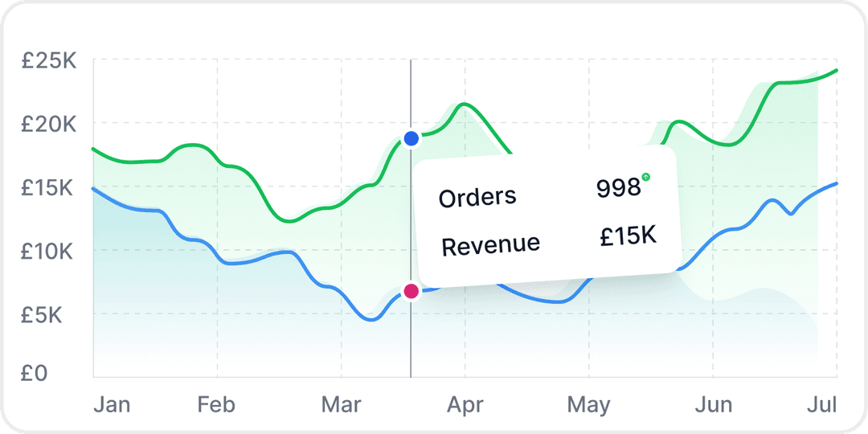Select the May label on the x-axis
The height and width of the screenshot is (434, 868).
588,403
